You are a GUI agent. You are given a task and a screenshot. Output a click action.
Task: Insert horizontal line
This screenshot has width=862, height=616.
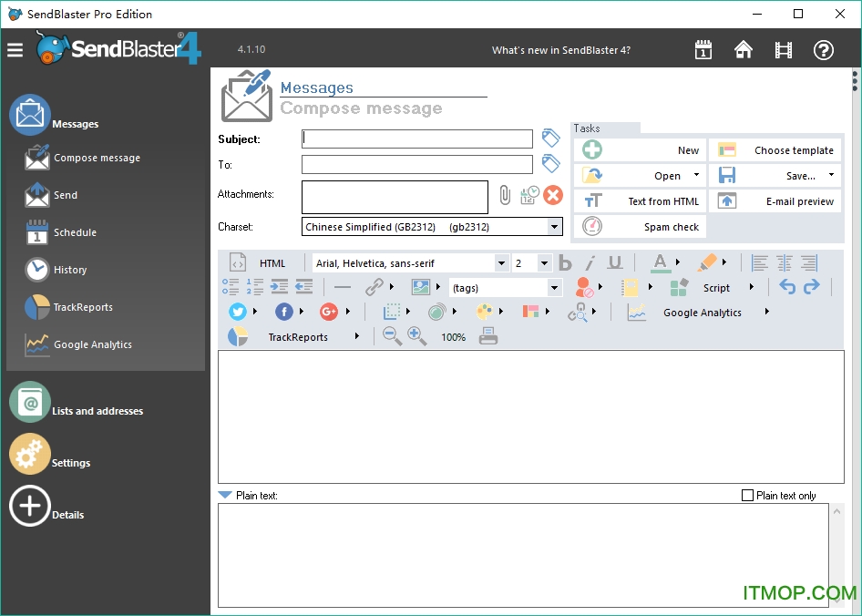pyautogui.click(x=342, y=287)
